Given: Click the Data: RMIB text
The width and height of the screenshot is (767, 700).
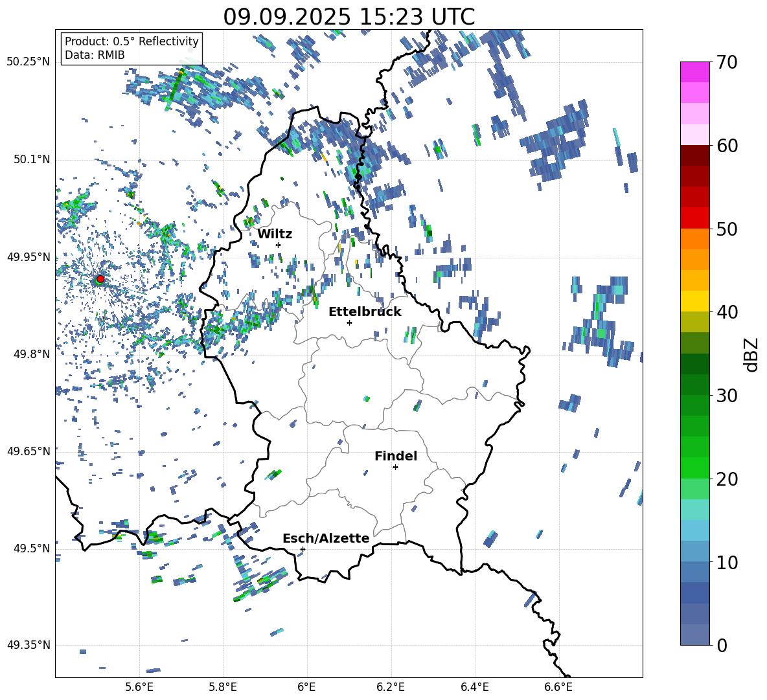Looking at the screenshot, I should click(x=95, y=55).
